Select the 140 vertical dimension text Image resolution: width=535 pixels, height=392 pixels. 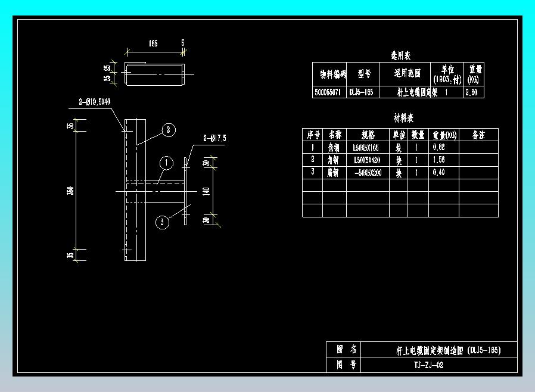(x=206, y=191)
